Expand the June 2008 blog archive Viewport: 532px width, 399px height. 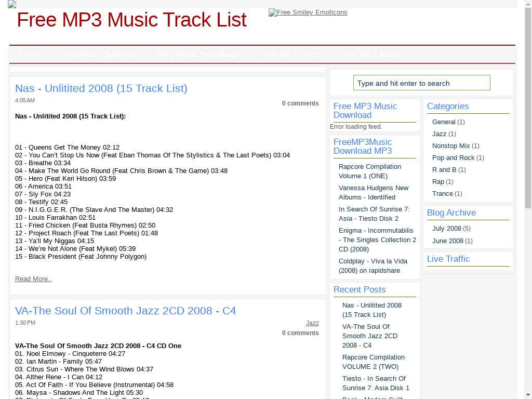pos(447,241)
